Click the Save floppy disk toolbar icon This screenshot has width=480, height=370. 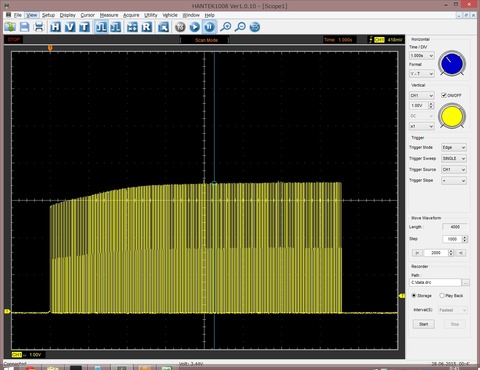(x=24, y=27)
